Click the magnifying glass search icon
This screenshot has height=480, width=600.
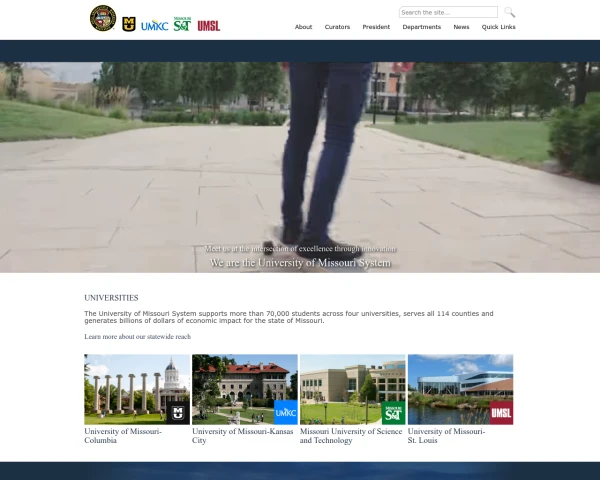509,12
